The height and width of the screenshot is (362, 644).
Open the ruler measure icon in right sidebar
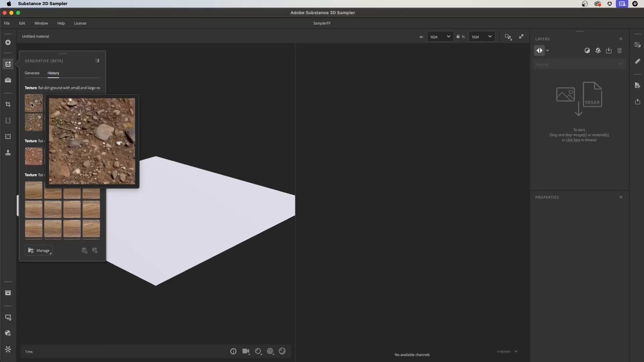[x=637, y=61]
